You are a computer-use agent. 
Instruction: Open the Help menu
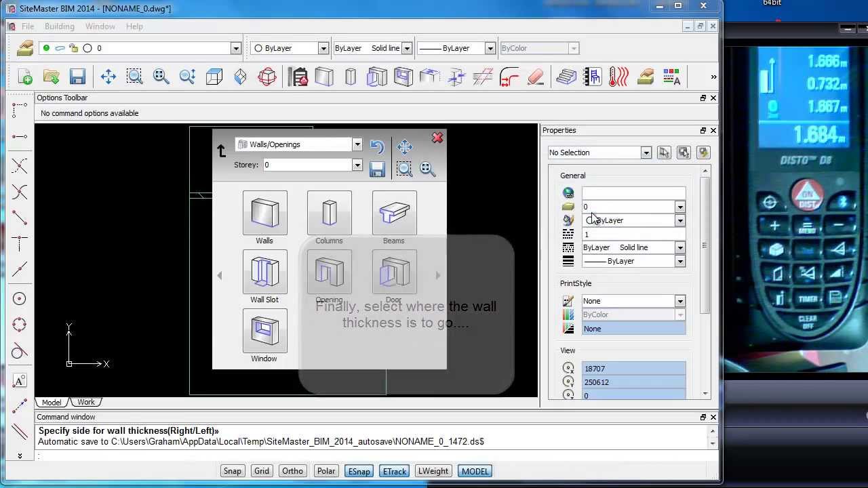click(x=134, y=26)
